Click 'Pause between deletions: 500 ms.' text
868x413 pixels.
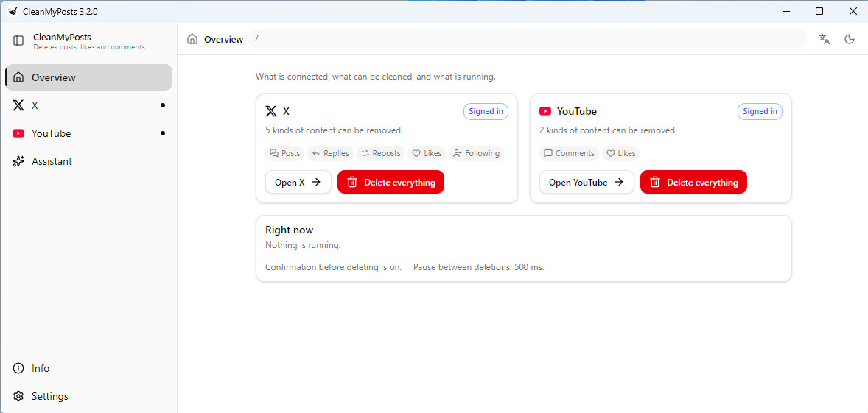click(479, 267)
